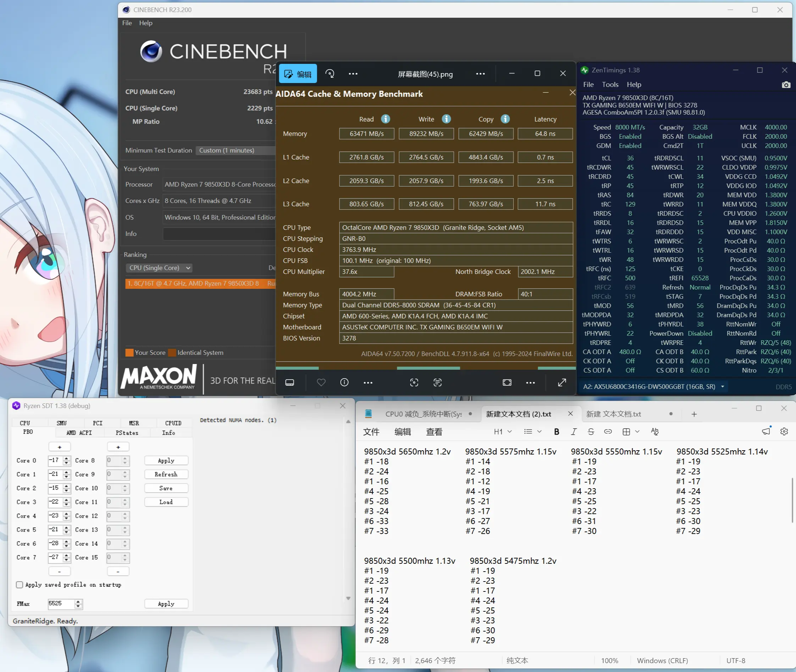Image resolution: width=796 pixels, height=672 pixels.
Task: Toggle Italic formatting in Notepad
Action: [574, 431]
